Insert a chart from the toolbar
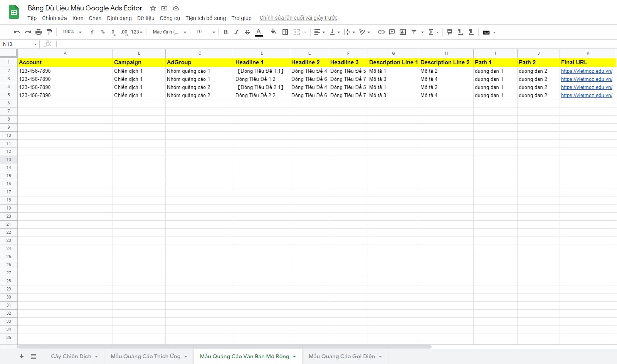 [403, 32]
